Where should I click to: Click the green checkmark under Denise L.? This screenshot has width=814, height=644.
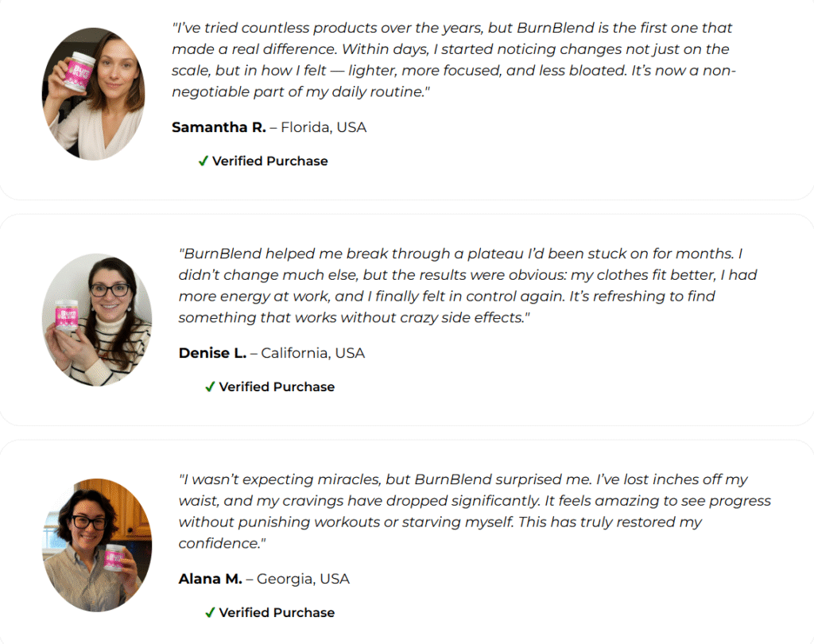pos(210,387)
